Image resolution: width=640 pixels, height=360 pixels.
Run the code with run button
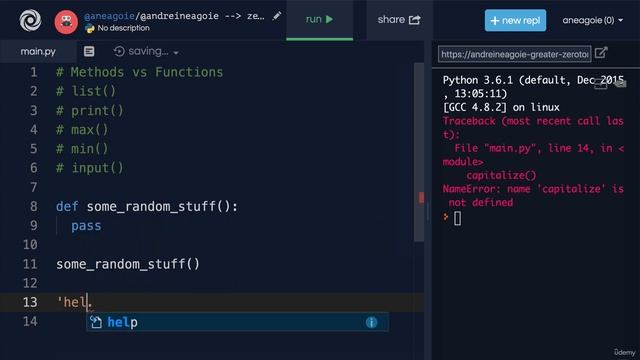point(320,20)
